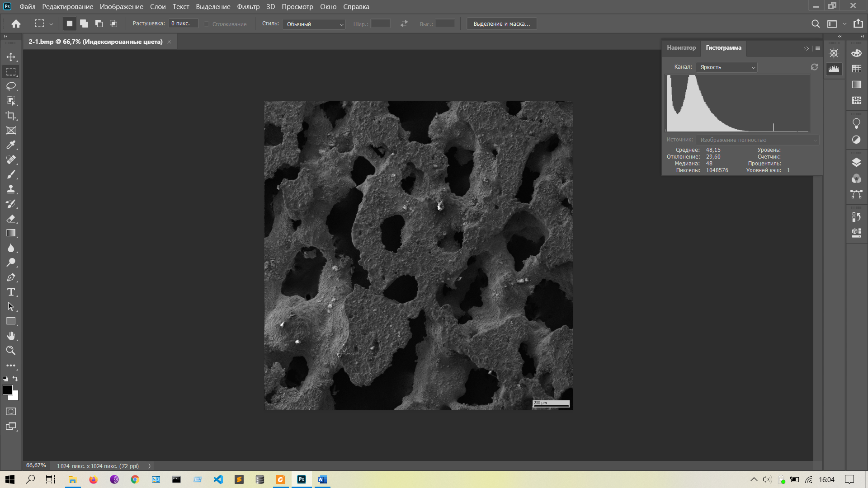Expand the status bar info arrow
This screenshot has width=868, height=488.
point(149,466)
